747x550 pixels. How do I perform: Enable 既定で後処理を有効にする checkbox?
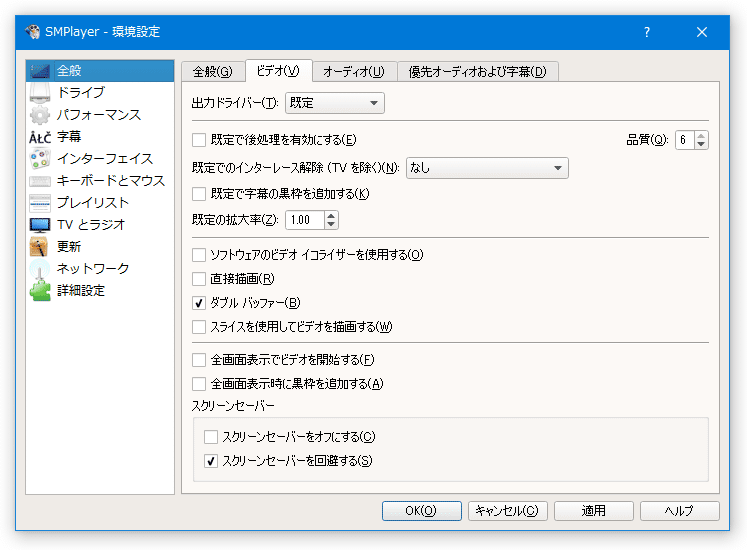199,140
